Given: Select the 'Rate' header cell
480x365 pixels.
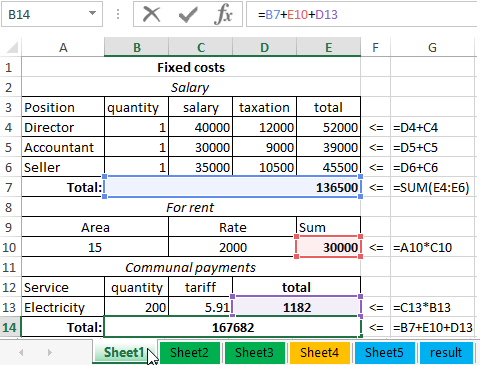Looking at the screenshot, I should 232,227.
